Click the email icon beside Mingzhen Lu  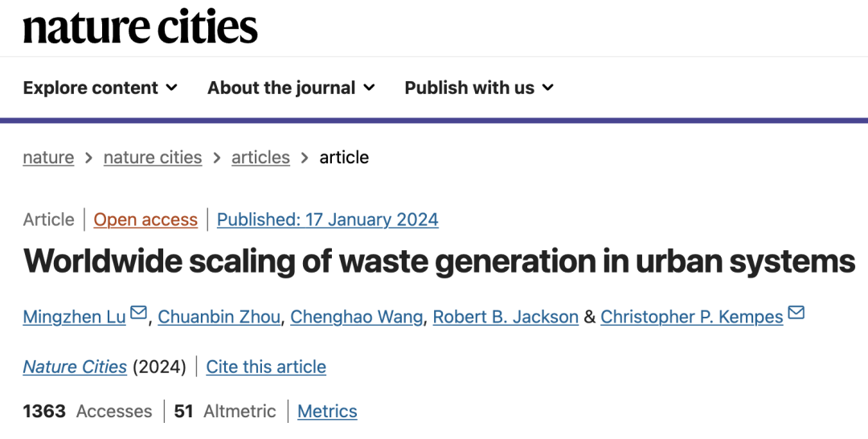click(138, 314)
